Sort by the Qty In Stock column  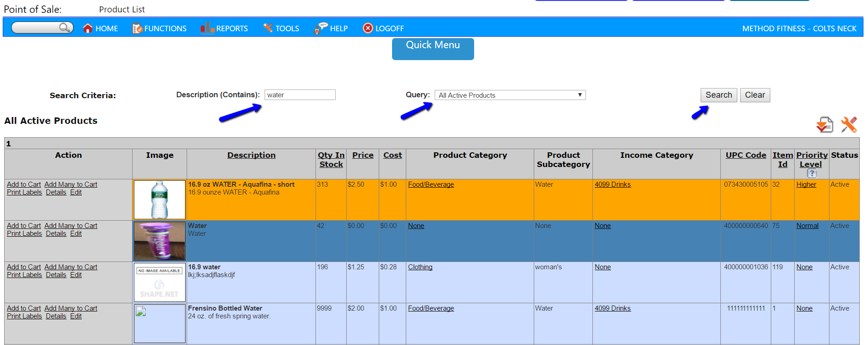331,160
